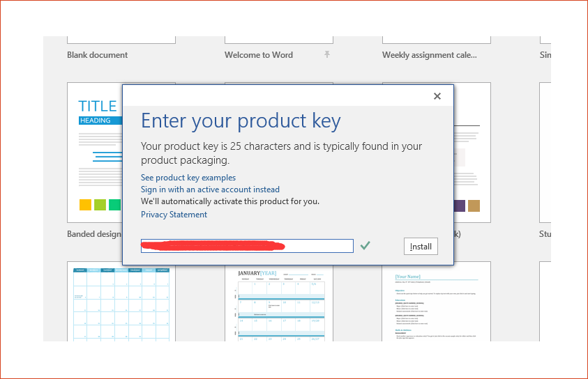Choose Sign in with an active account instead

(x=210, y=189)
